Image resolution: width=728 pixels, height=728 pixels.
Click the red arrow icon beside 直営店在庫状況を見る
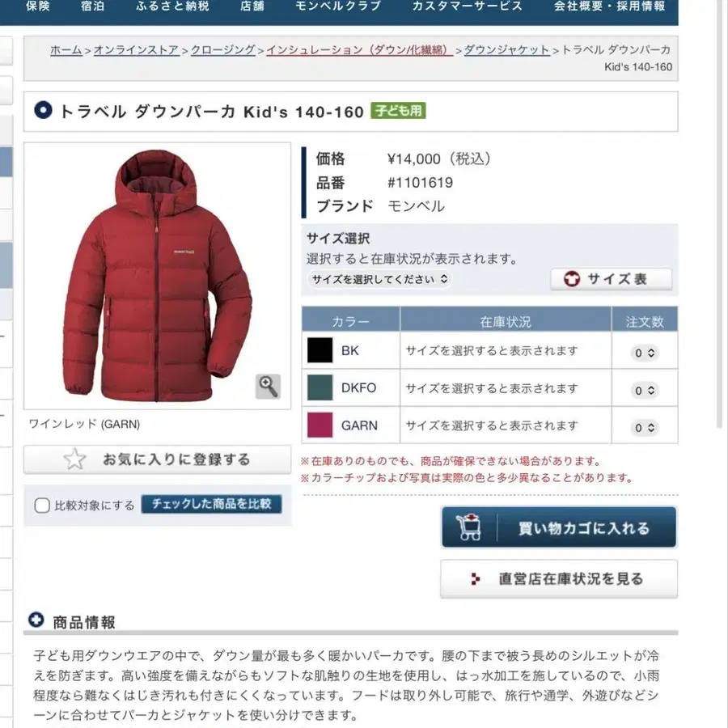pyautogui.click(x=475, y=579)
